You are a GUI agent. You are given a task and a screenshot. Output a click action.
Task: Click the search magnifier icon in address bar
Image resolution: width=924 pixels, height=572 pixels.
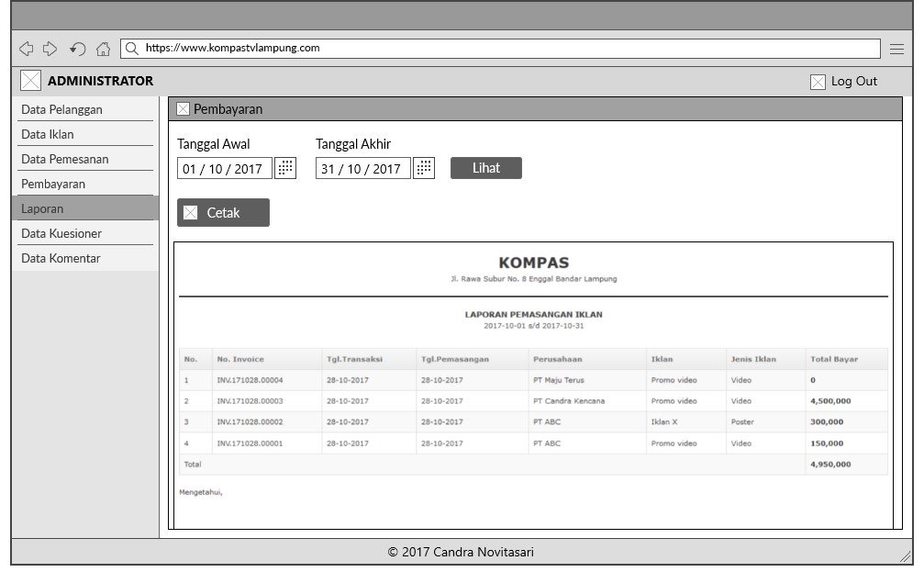pos(132,48)
